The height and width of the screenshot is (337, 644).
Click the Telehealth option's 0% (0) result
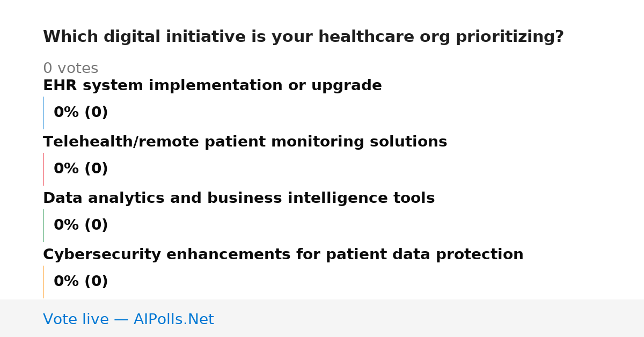tap(81, 169)
